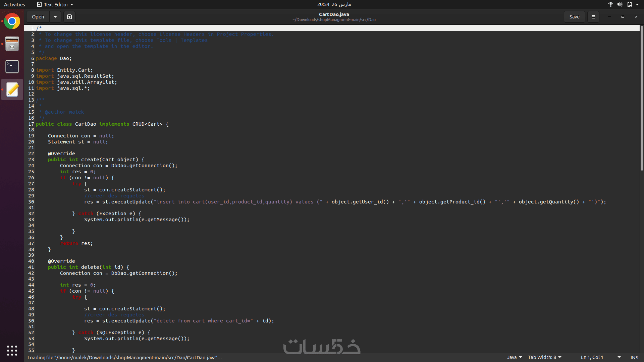Click the volume speaker icon
Image resolution: width=644 pixels, height=362 pixels.
click(620, 4)
